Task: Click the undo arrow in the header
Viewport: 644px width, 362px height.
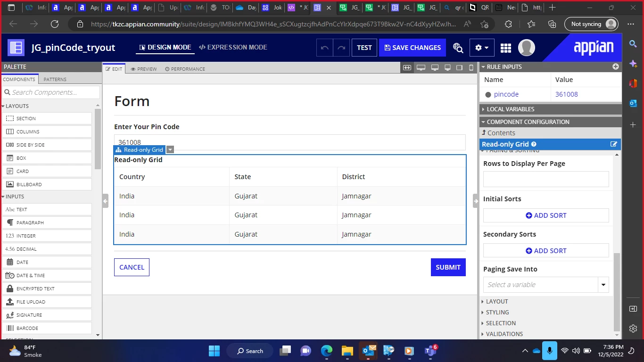Action: point(324,48)
